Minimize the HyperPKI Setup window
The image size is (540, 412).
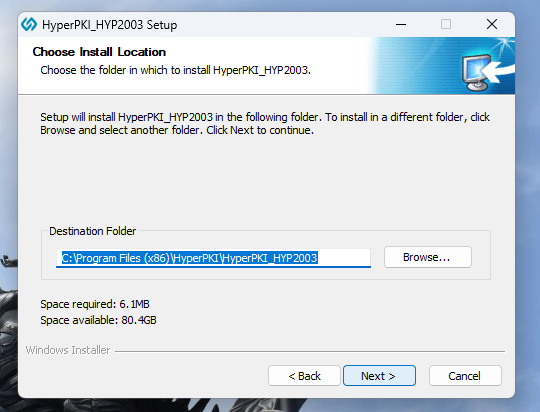401,24
